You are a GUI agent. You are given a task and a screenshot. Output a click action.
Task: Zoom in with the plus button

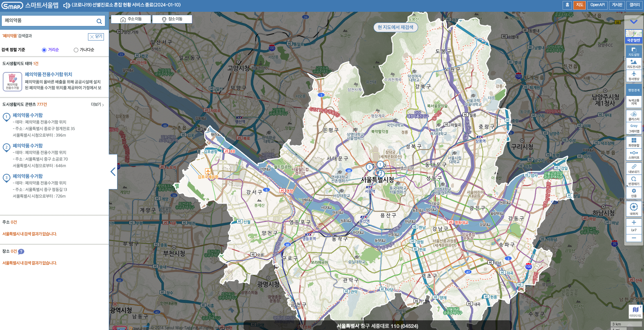[x=634, y=222]
